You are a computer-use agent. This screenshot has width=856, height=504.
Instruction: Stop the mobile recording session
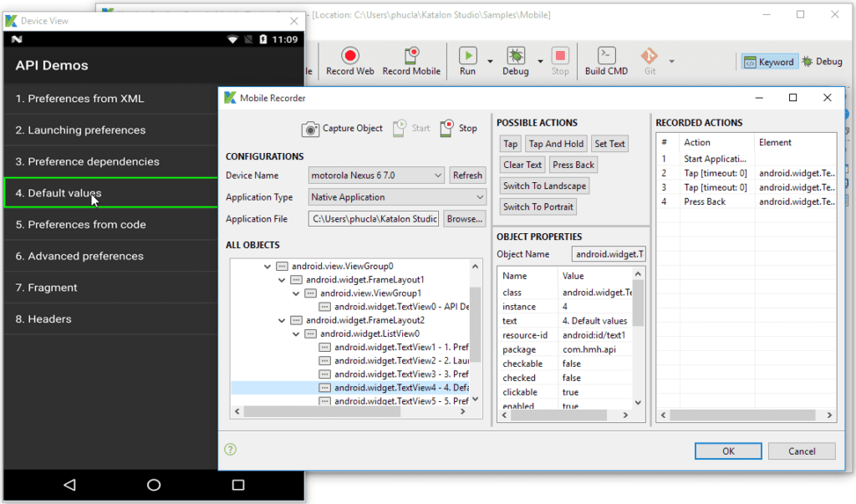458,128
